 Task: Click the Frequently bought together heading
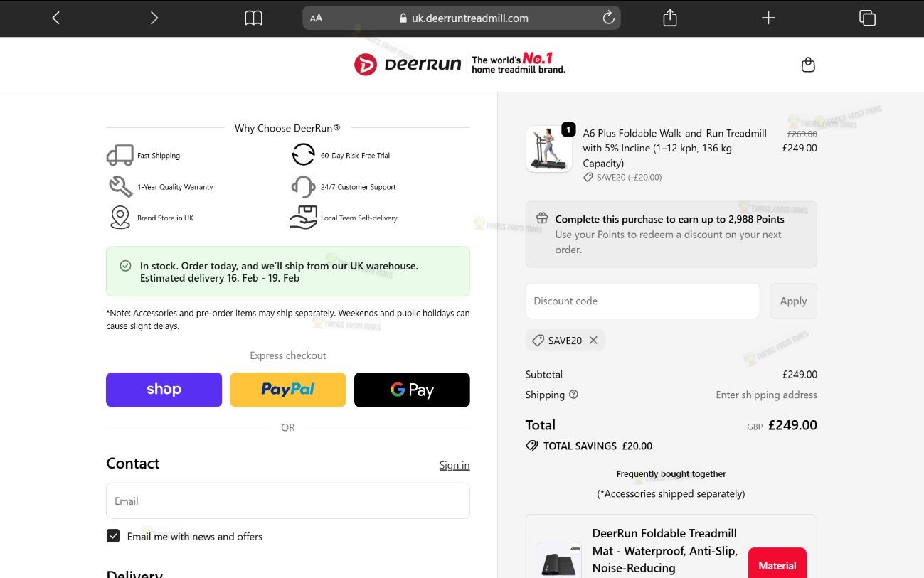(671, 474)
